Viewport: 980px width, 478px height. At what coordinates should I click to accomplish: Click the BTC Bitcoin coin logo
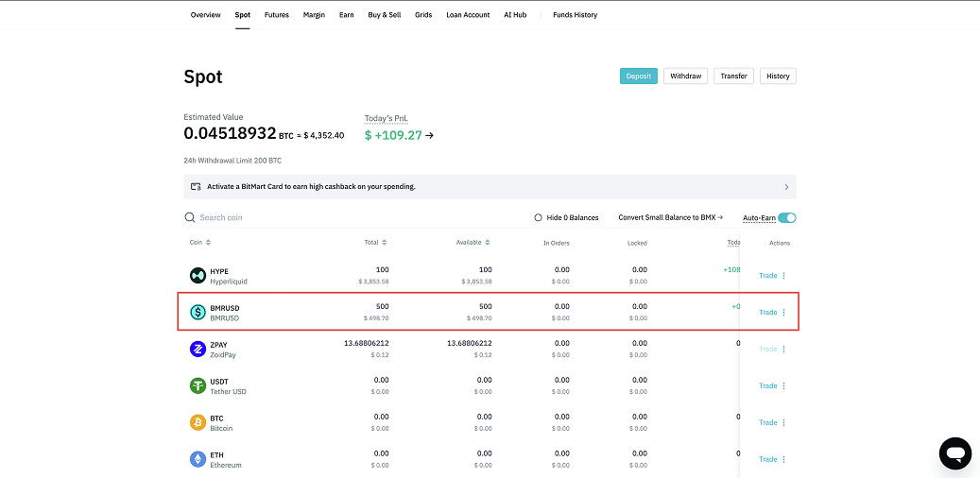pos(198,423)
